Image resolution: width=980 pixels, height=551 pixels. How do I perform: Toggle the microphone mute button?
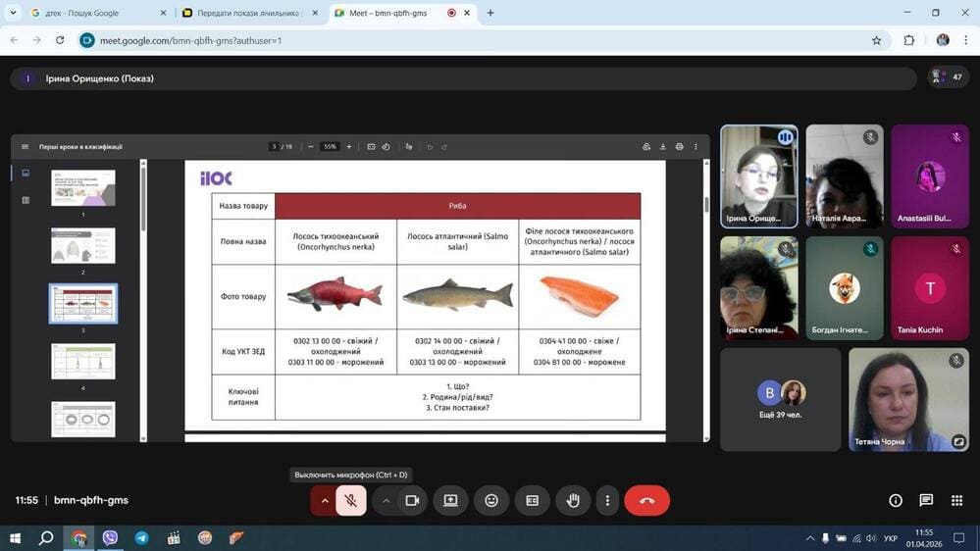click(350, 500)
